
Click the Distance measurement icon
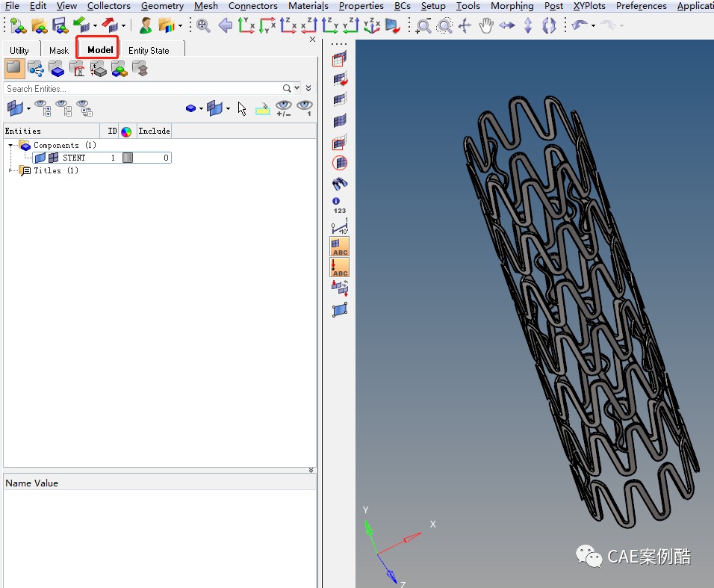[x=340, y=226]
